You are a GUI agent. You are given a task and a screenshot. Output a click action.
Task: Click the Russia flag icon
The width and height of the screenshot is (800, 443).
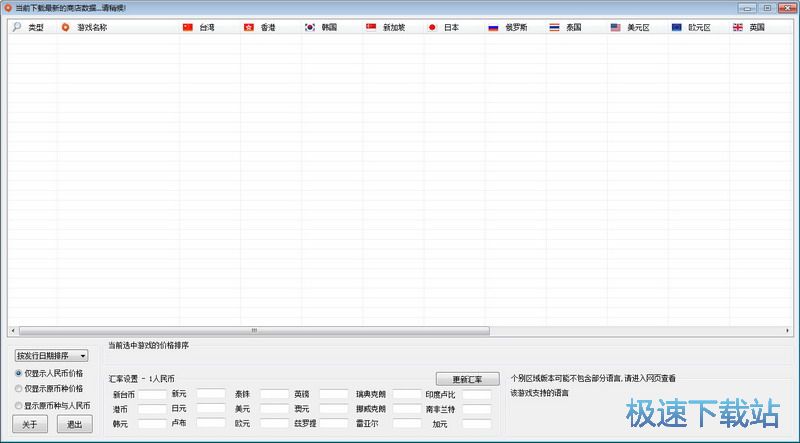493,27
